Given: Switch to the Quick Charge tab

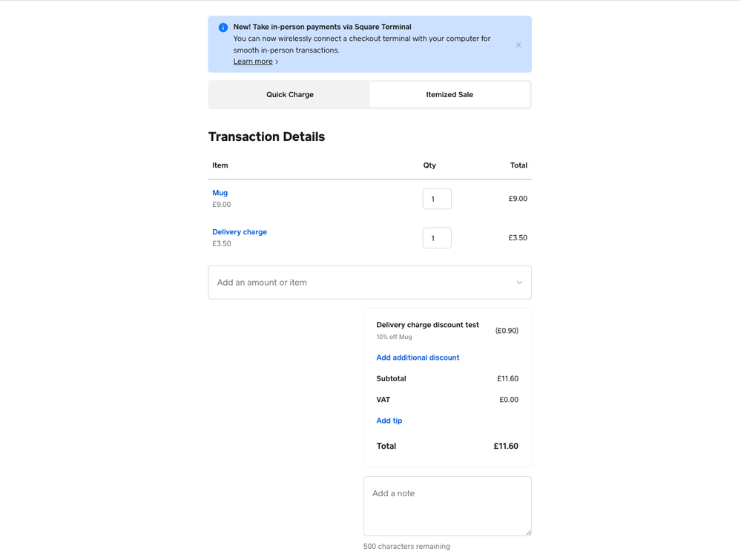Looking at the screenshot, I should (290, 94).
